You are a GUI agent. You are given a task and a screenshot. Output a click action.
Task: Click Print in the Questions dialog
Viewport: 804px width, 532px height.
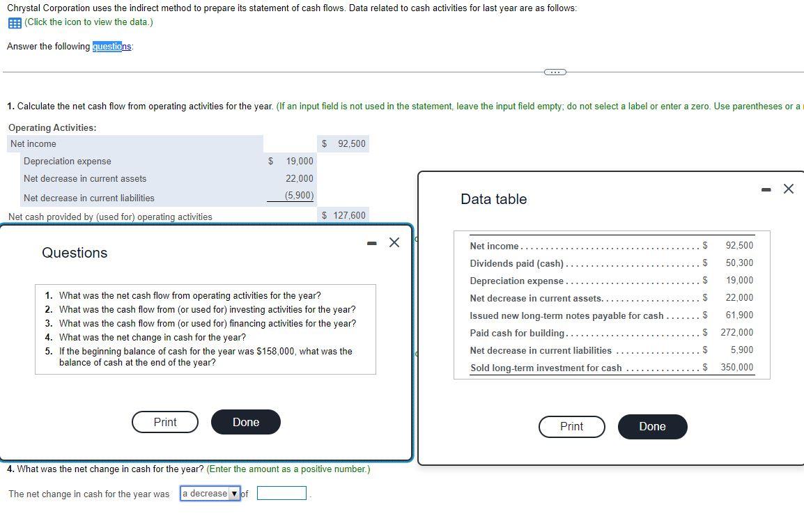point(164,422)
